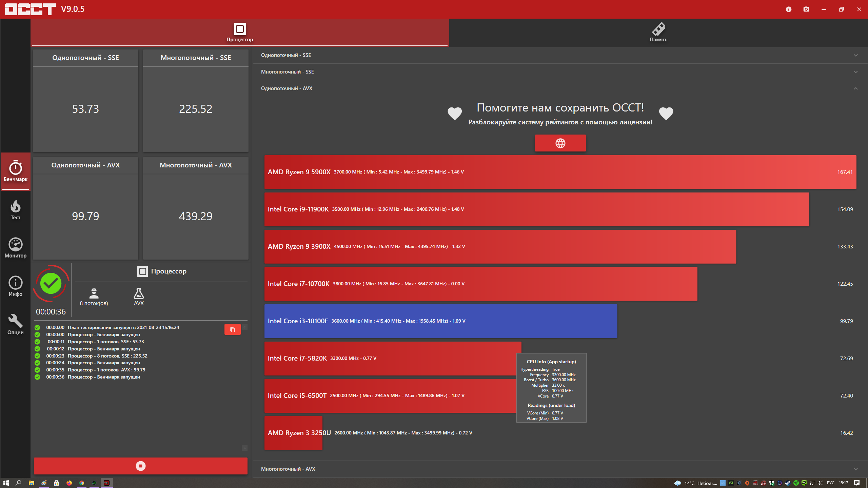Click the green checkmark status indicator
Image resolution: width=868 pixels, height=488 pixels.
click(x=51, y=283)
